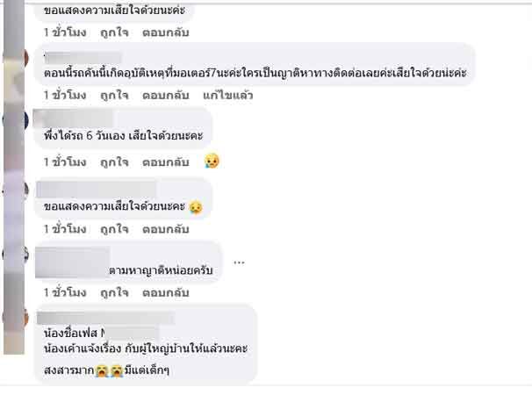This screenshot has width=532, height=395.
Task: Open blurred commenter name above มอเตอร์7 comment
Action: (83, 58)
